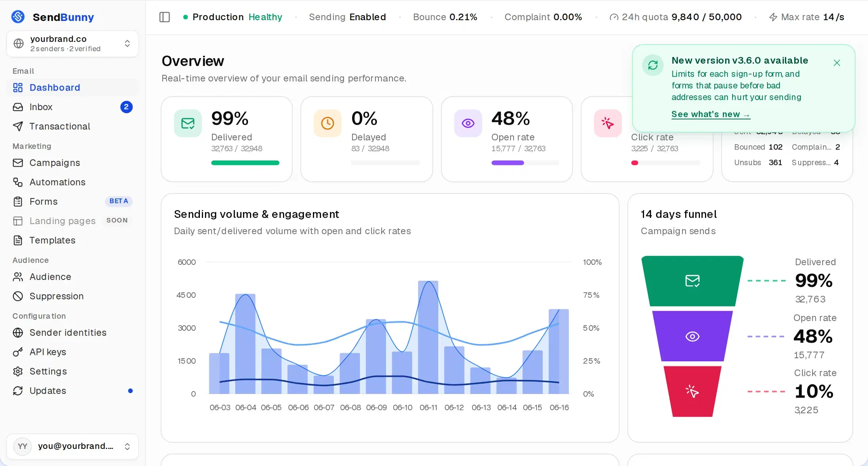The width and height of the screenshot is (868, 466).
Task: Click the Automations workflow icon
Action: pos(18,182)
